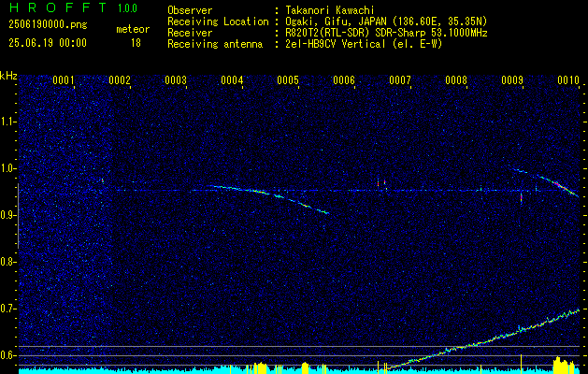
Task: Click the rising trace near bottom right
Action: coord(483,341)
